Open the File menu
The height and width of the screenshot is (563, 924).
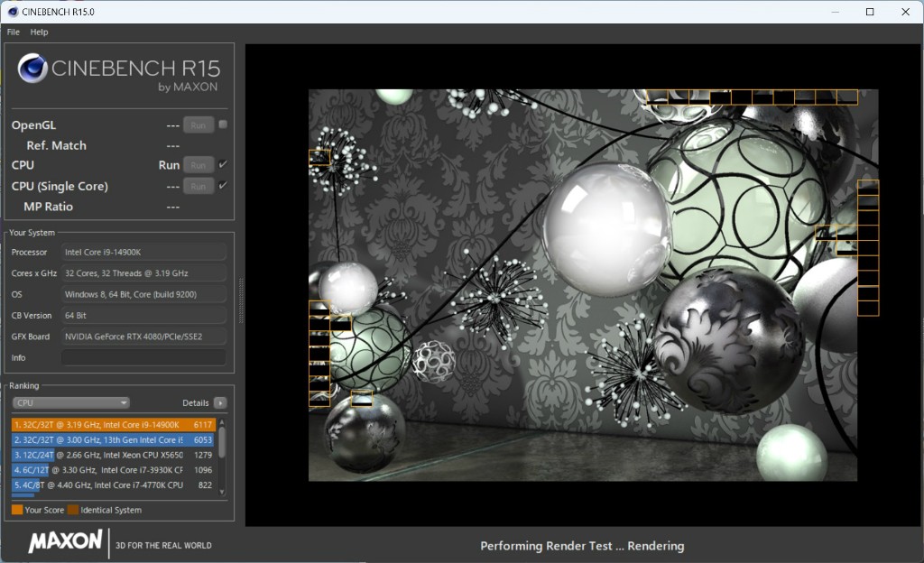tap(14, 32)
